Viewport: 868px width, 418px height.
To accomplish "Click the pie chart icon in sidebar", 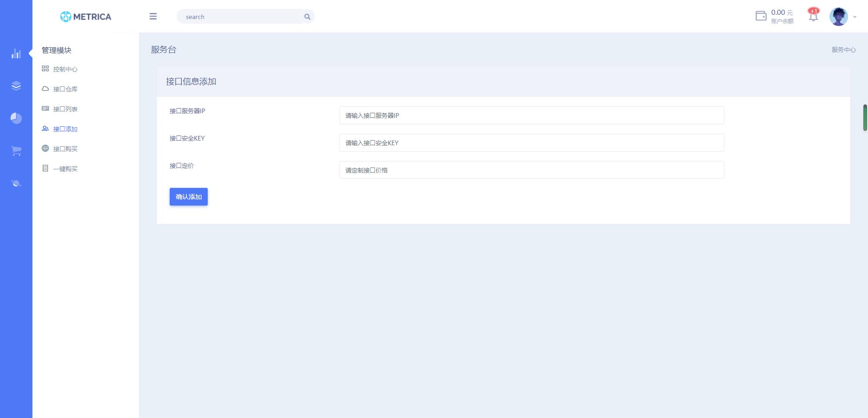I will tap(16, 118).
